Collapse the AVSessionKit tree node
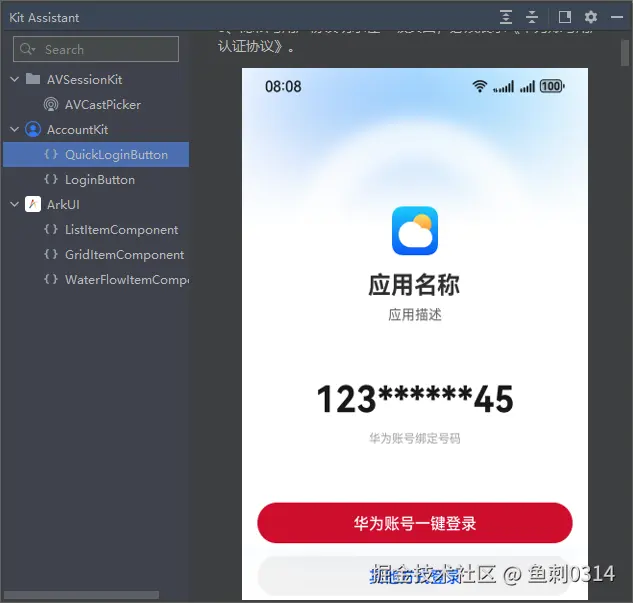The width and height of the screenshot is (633, 603). [15, 79]
